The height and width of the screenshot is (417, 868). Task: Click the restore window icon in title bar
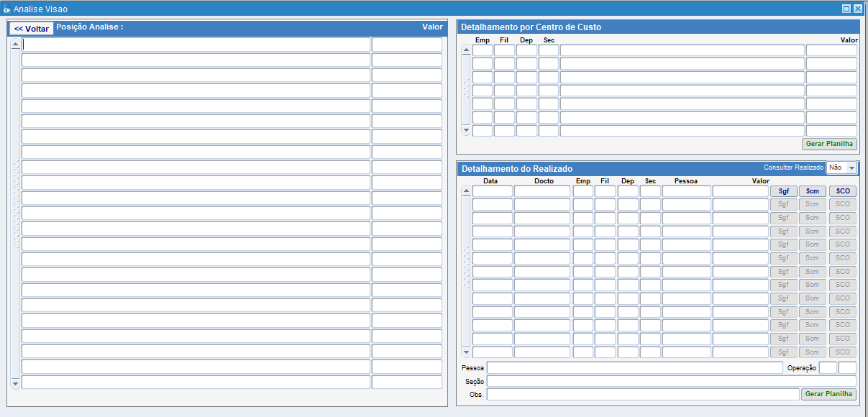coord(846,9)
